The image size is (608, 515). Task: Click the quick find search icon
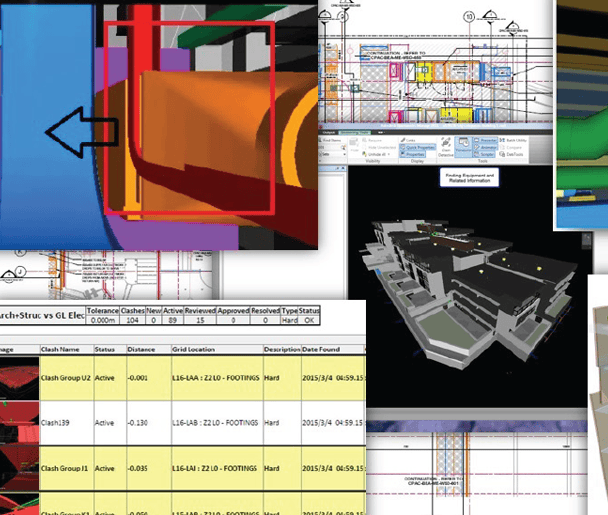click(343, 147)
